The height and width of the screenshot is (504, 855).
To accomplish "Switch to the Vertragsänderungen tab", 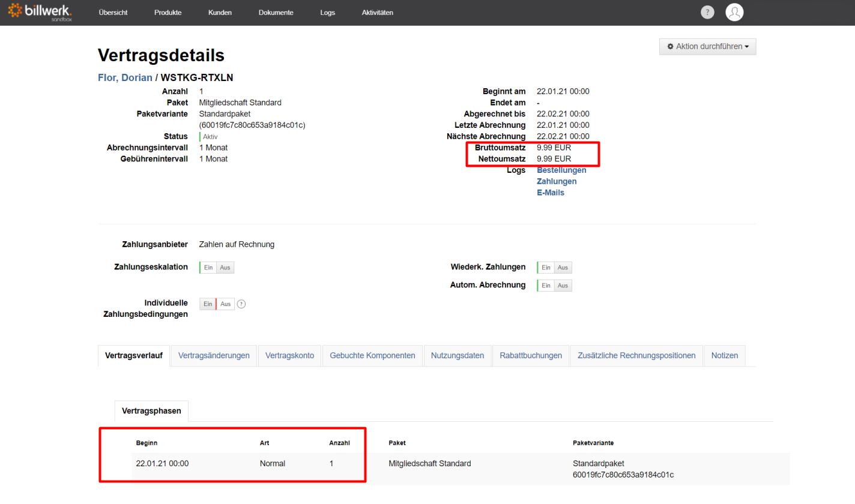I will point(214,355).
